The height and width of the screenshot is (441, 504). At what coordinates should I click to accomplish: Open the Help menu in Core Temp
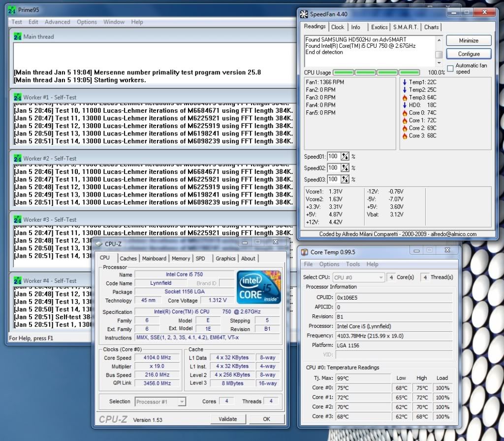point(372,264)
